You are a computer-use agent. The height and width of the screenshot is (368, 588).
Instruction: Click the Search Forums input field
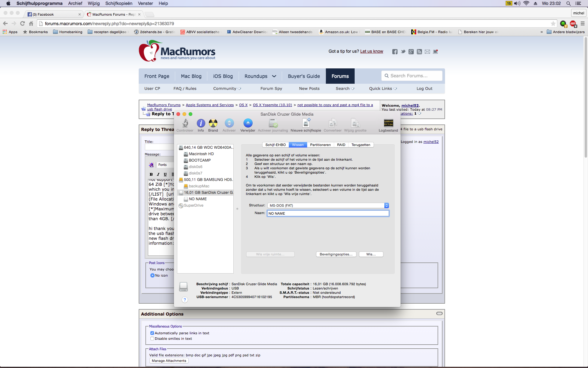[x=412, y=76]
